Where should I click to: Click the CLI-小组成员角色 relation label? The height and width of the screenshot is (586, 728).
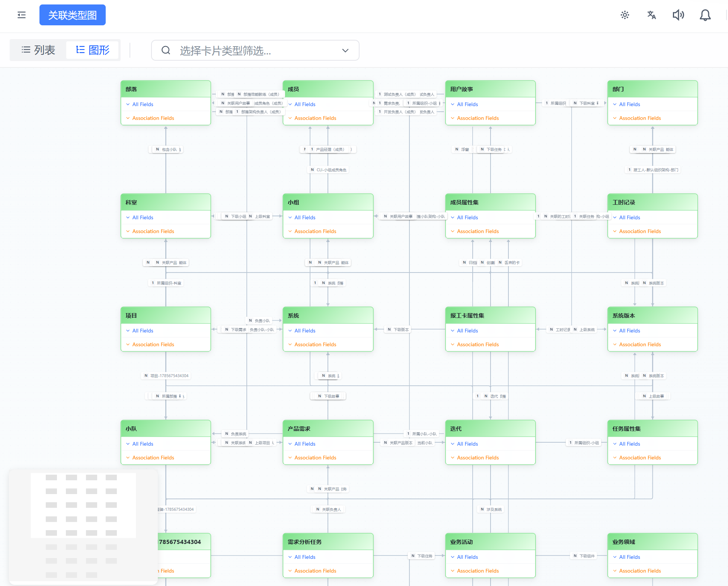329,170
